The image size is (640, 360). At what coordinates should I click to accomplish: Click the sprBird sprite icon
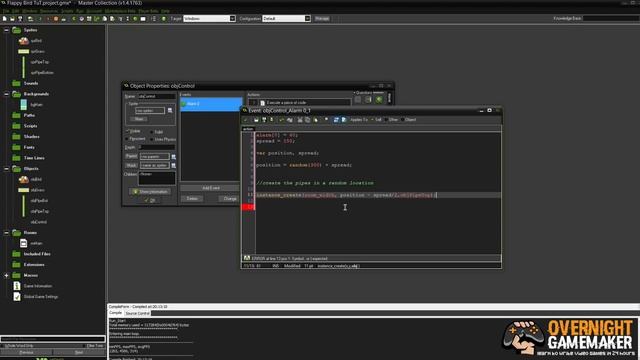[24, 40]
